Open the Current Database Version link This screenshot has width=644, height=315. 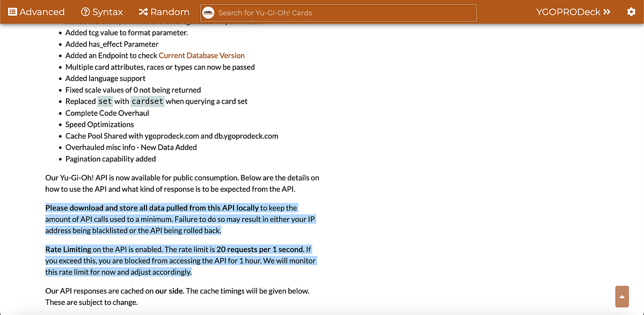click(x=202, y=55)
